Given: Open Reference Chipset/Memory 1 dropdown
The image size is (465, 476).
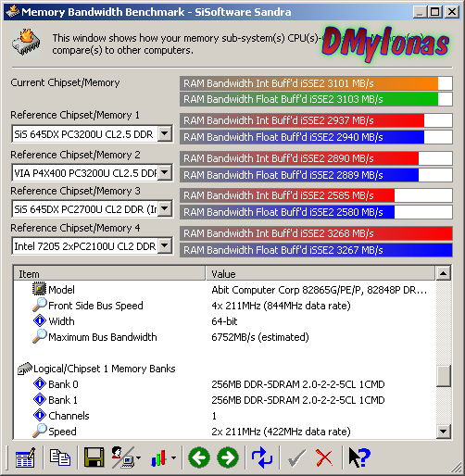Looking at the screenshot, I should coord(165,134).
